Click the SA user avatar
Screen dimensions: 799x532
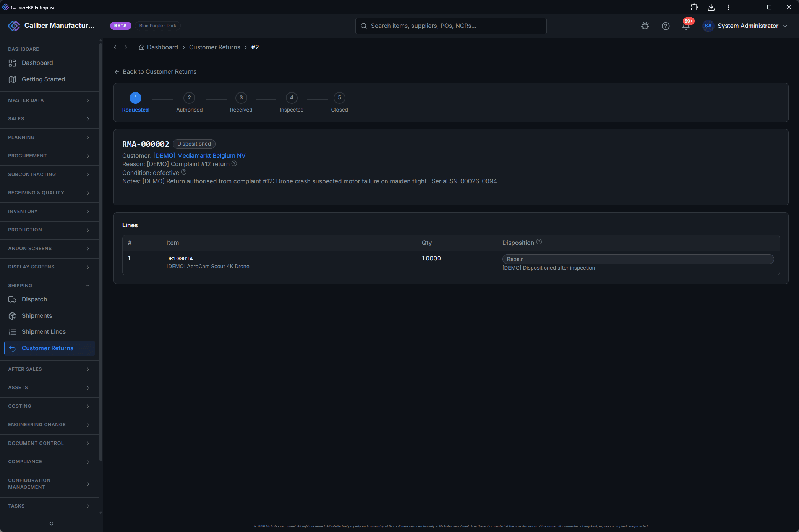click(708, 26)
